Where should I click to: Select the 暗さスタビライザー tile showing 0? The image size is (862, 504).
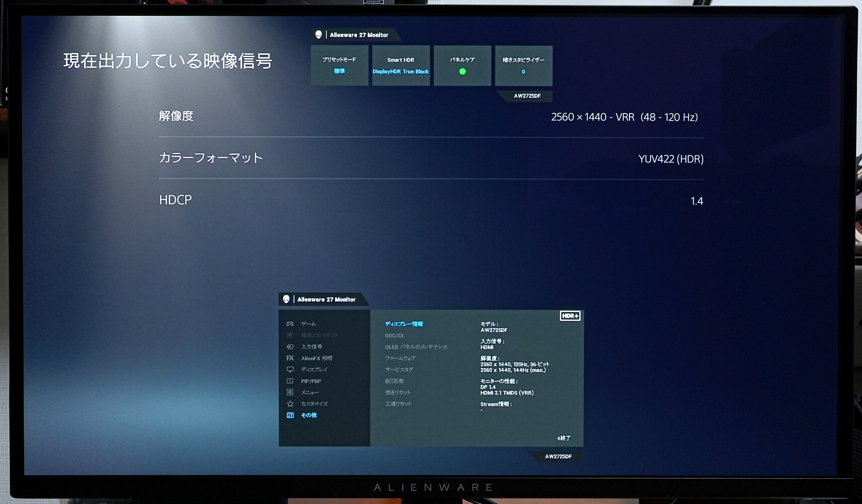(x=523, y=66)
